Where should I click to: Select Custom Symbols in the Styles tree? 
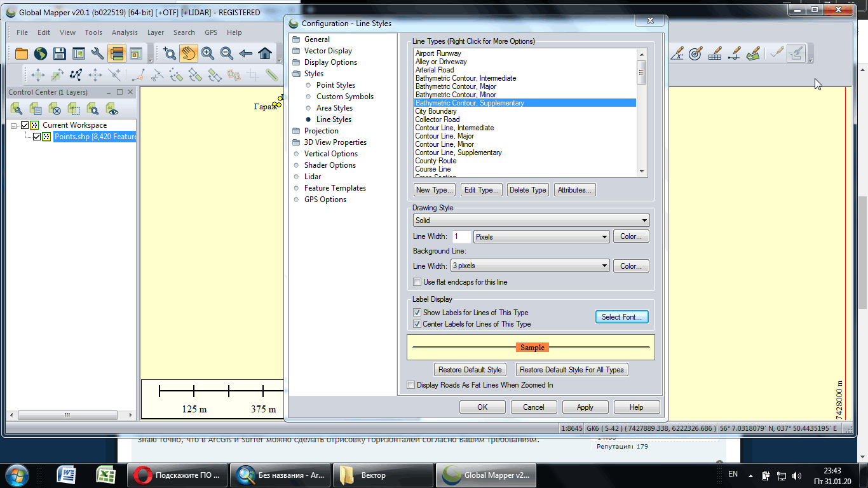point(345,97)
